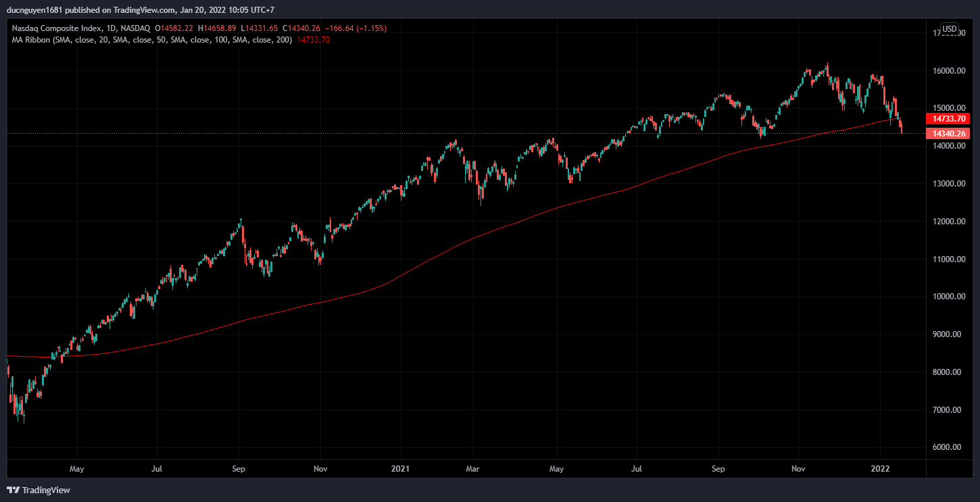Click the TradingView logo at the bottom
This screenshot has height=502, width=980.
39,490
